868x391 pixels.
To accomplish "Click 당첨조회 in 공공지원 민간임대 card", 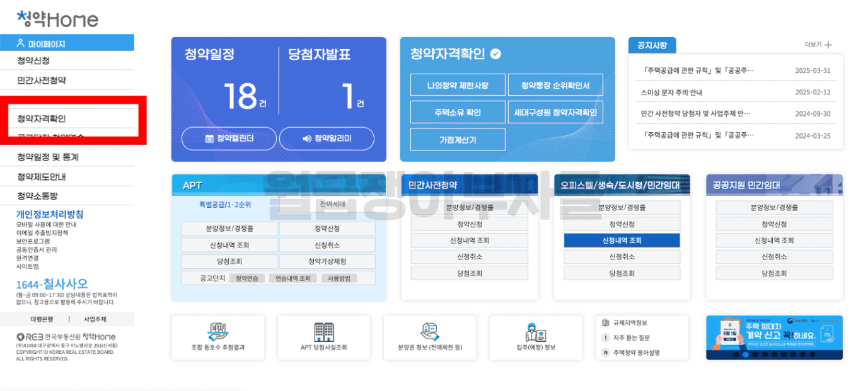I will (x=774, y=273).
